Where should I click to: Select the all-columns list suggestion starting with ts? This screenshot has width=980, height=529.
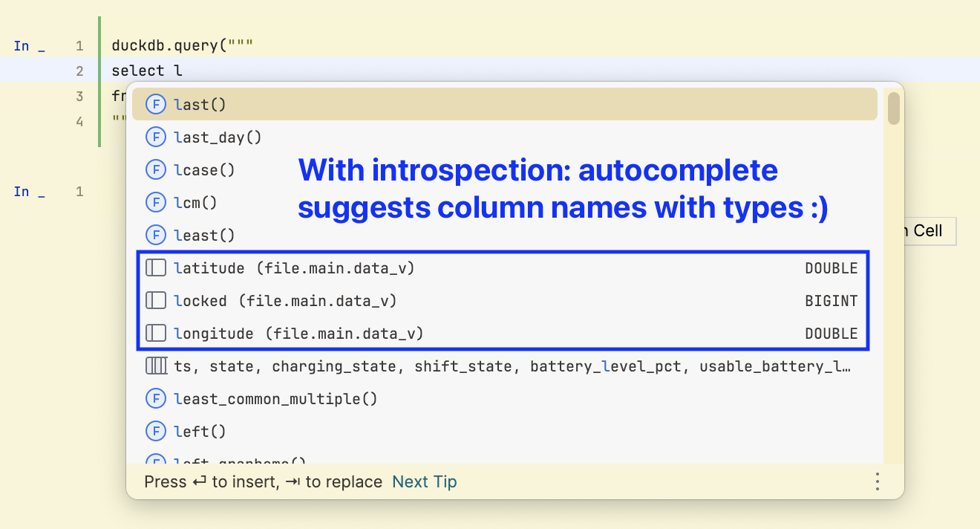point(505,366)
